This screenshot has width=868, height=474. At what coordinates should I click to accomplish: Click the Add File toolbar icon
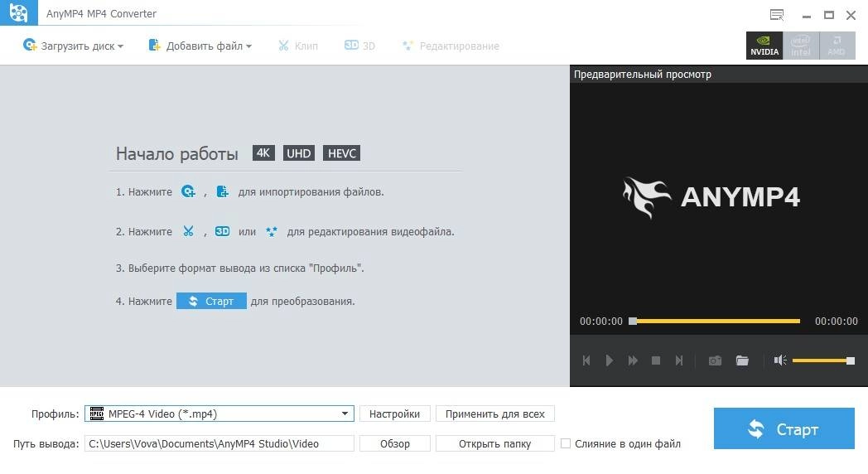click(154, 45)
